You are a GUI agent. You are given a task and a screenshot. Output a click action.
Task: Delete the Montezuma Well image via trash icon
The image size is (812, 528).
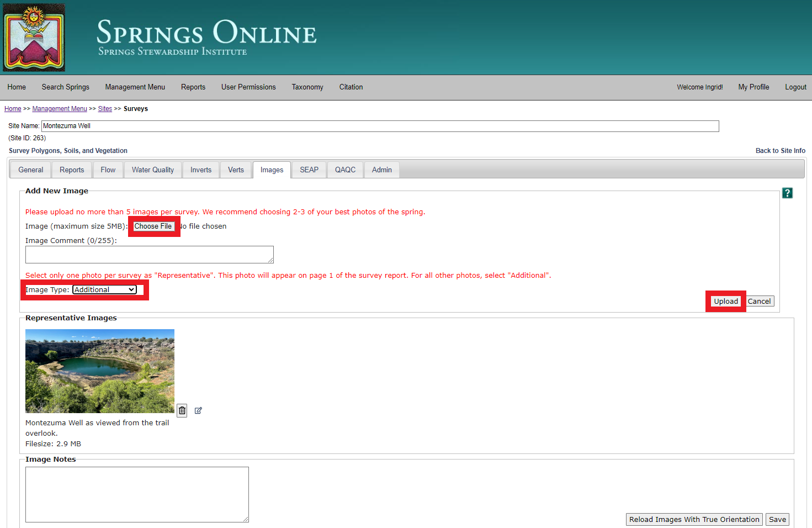point(182,410)
